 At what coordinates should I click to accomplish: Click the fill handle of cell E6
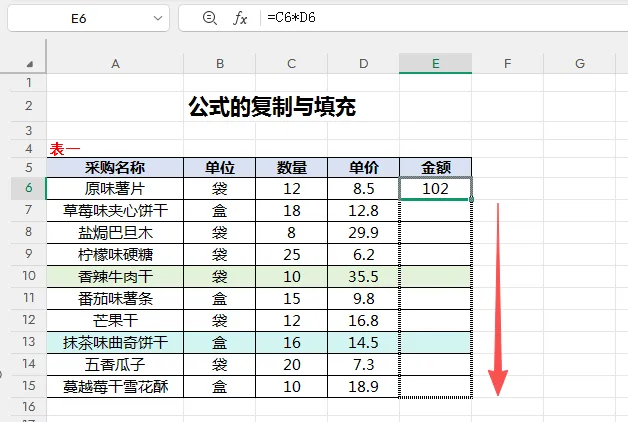click(x=471, y=199)
